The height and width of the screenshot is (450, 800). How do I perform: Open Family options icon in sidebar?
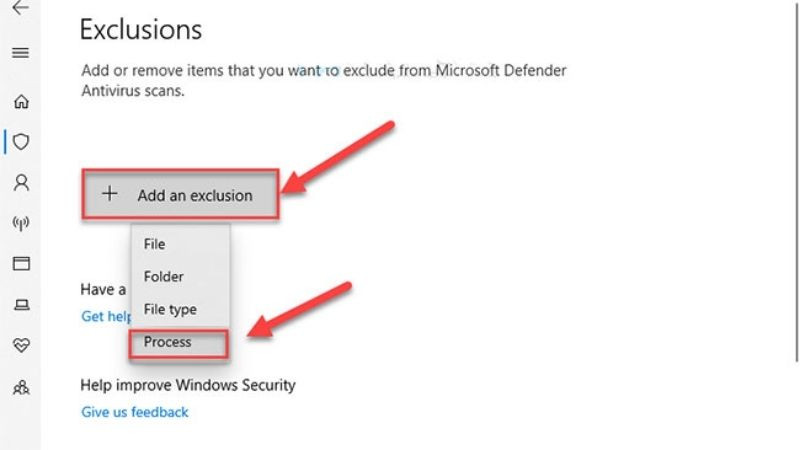(x=20, y=386)
